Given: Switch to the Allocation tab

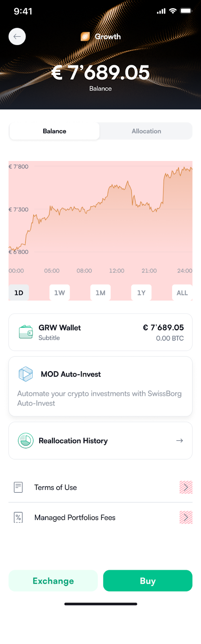Looking at the screenshot, I should coord(146,131).
